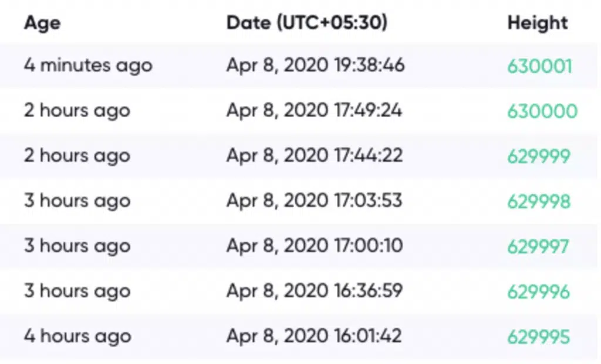Open block height 630000 link

tap(542, 111)
